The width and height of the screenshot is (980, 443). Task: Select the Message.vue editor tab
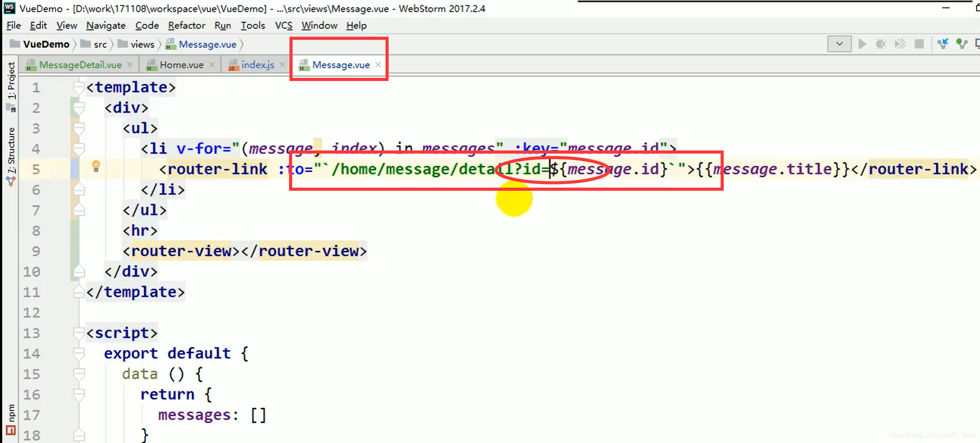click(x=340, y=65)
